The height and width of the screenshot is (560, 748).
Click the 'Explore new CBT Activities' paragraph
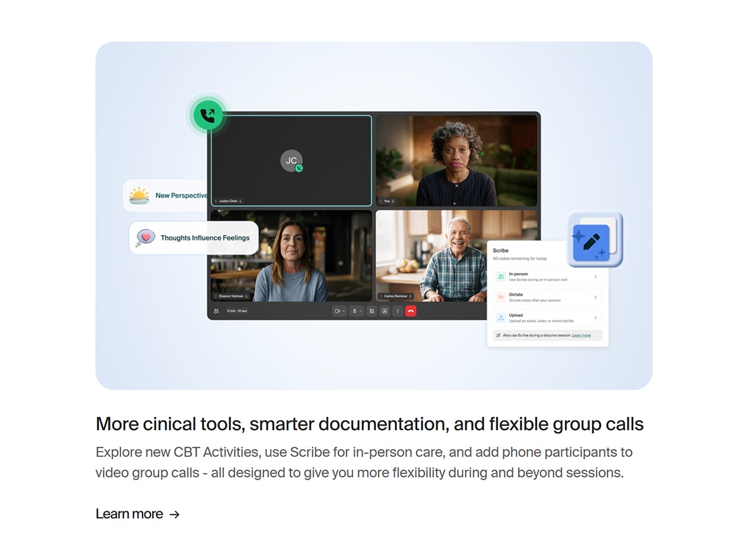[x=364, y=462]
